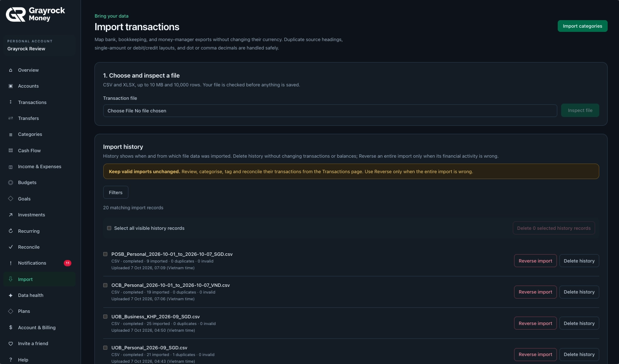Check the POSB_Personal SGD import row checkbox

(105, 254)
